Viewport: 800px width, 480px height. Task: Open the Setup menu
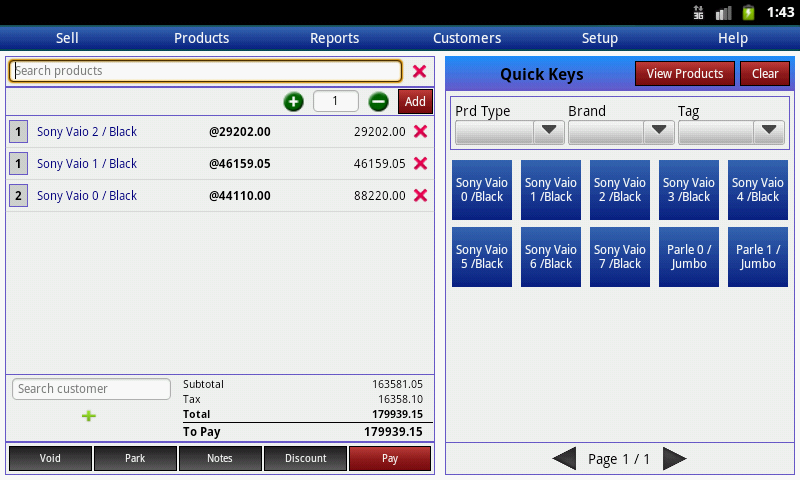(600, 38)
